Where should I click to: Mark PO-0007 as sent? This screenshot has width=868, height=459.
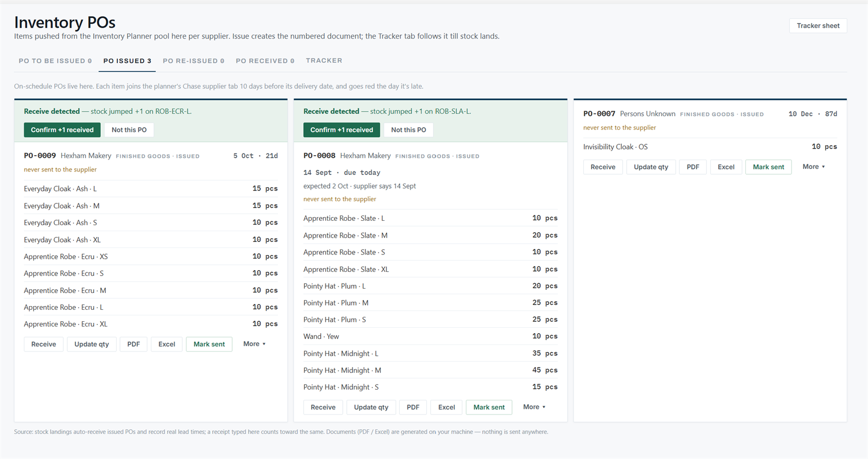coord(769,167)
